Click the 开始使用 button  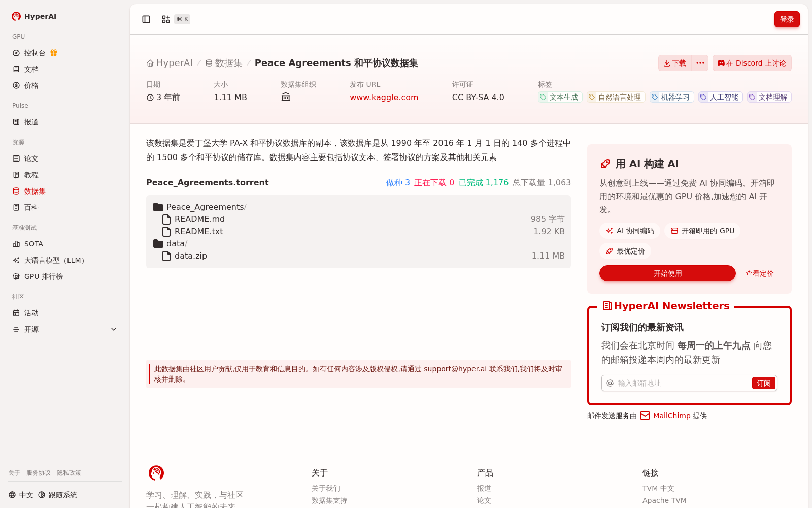667,273
